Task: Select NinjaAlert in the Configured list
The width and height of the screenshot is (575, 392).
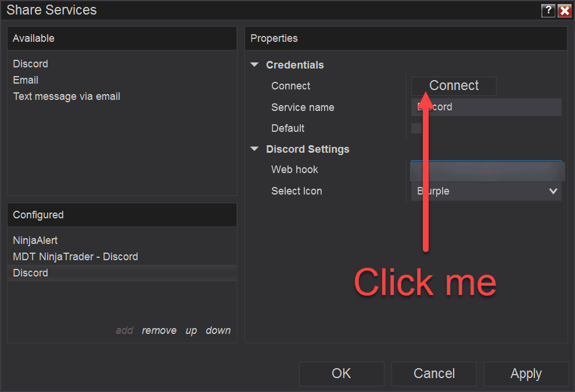Action: [x=35, y=240]
